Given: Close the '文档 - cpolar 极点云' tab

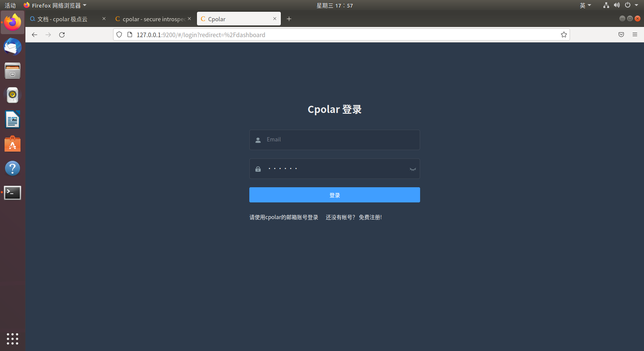Looking at the screenshot, I should (x=104, y=19).
